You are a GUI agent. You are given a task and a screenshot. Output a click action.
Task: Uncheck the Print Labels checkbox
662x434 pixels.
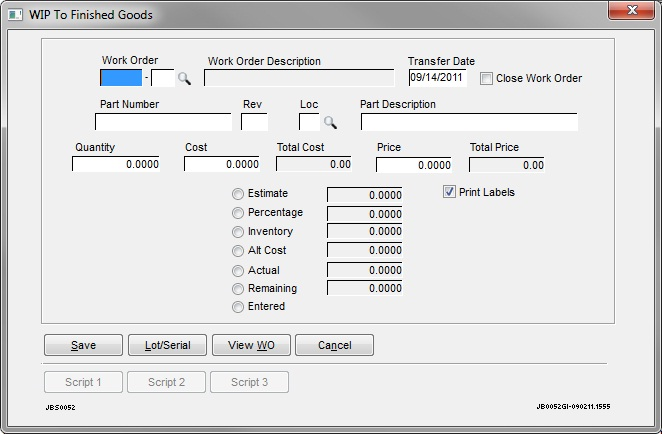point(449,192)
